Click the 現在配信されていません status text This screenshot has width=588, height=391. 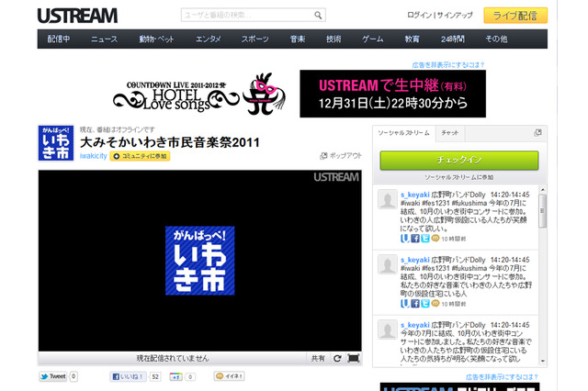pyautogui.click(x=173, y=358)
